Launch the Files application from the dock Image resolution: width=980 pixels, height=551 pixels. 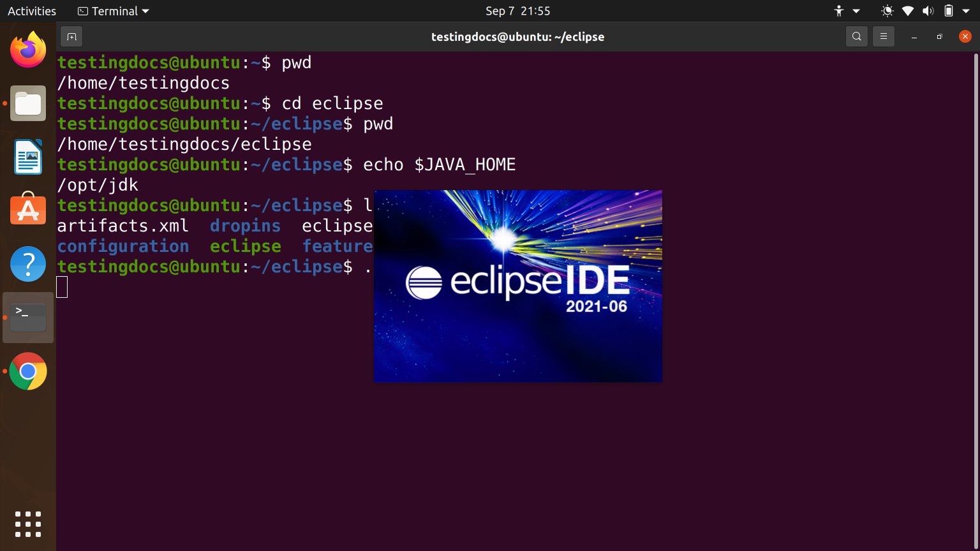[28, 103]
